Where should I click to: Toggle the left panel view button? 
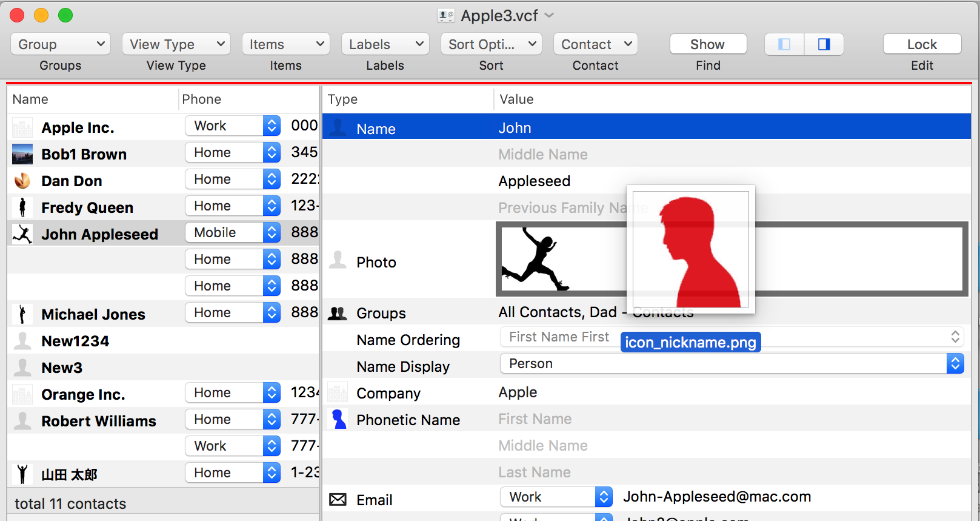784,44
